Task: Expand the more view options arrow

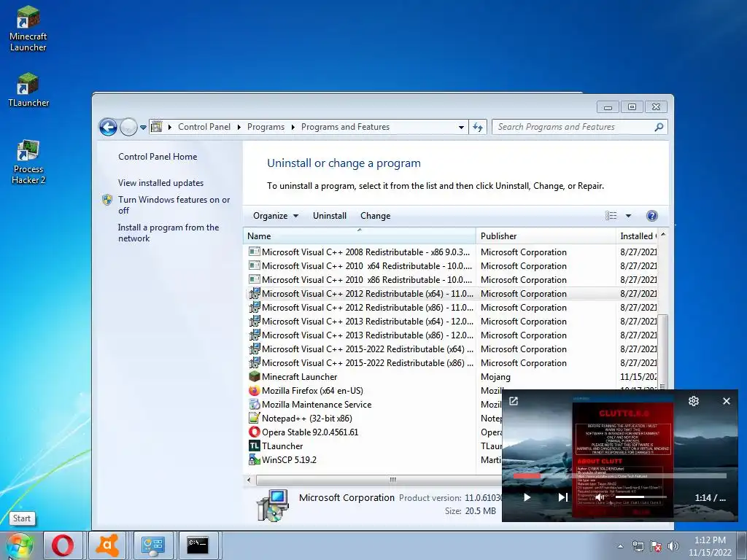Action: [x=628, y=216]
